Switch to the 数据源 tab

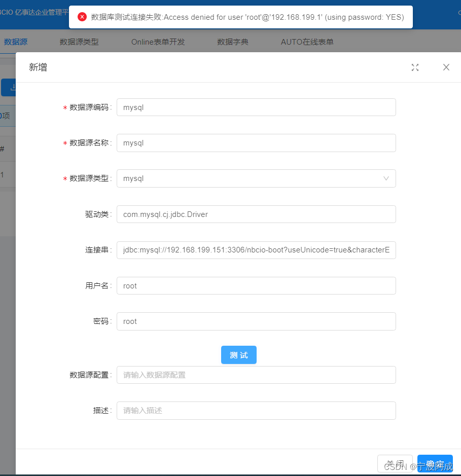(x=16, y=42)
